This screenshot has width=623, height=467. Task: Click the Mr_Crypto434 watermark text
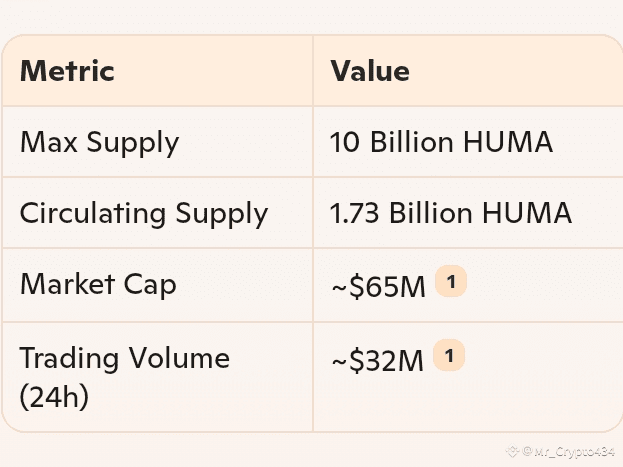coord(575,451)
